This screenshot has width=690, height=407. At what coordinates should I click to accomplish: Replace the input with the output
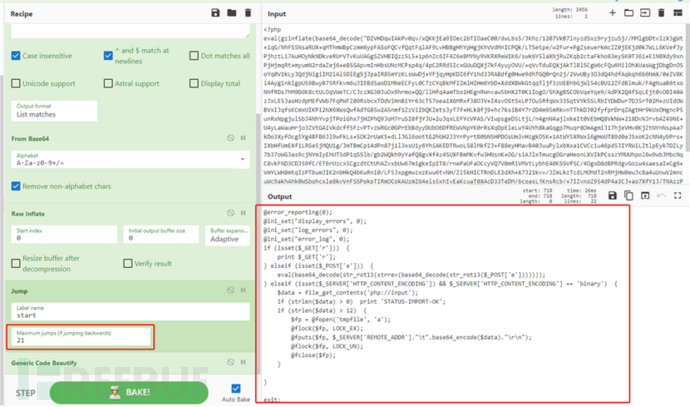645,195
